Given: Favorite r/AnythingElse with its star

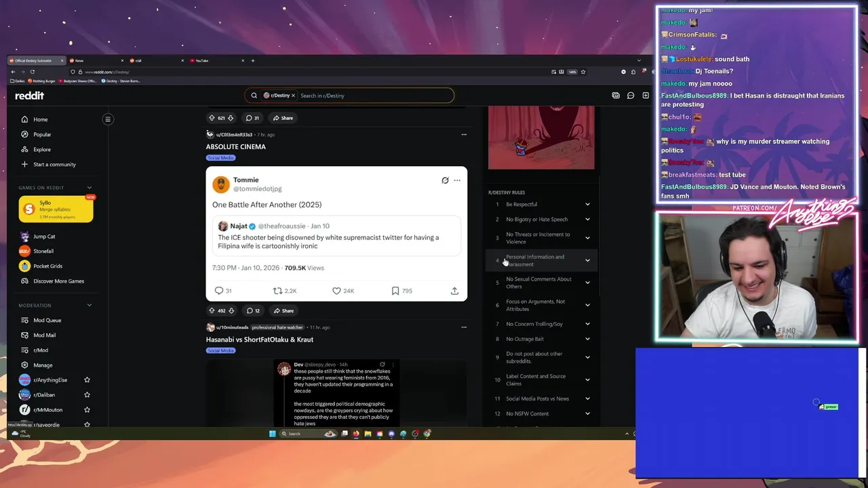Looking at the screenshot, I should tap(87, 380).
